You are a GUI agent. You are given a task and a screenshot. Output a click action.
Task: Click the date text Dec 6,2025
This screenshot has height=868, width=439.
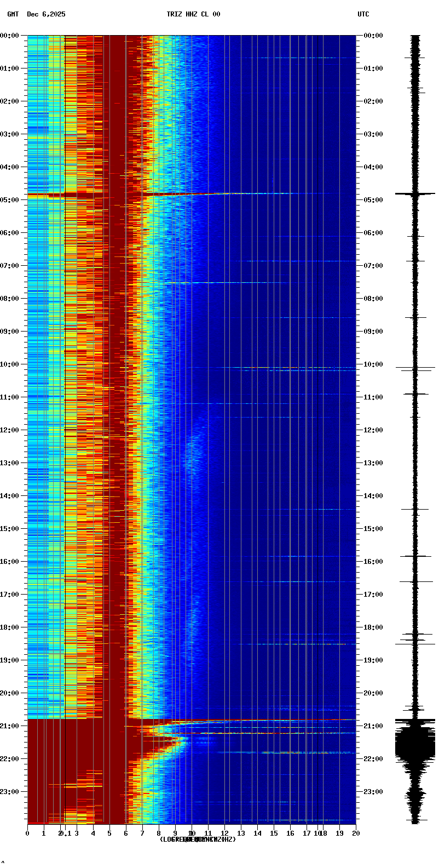46,14
